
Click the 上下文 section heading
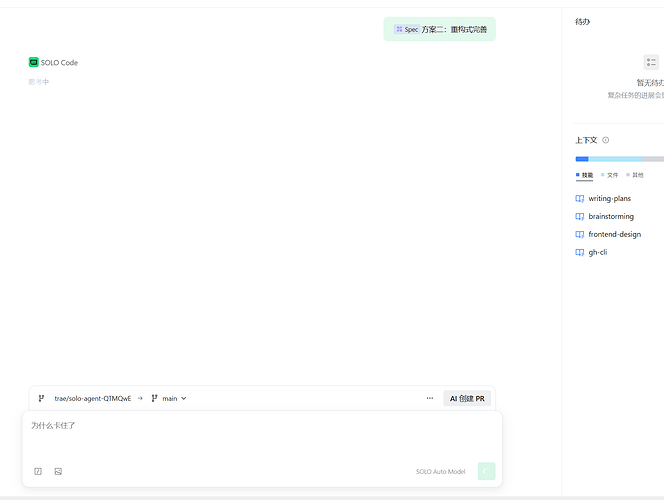586,140
